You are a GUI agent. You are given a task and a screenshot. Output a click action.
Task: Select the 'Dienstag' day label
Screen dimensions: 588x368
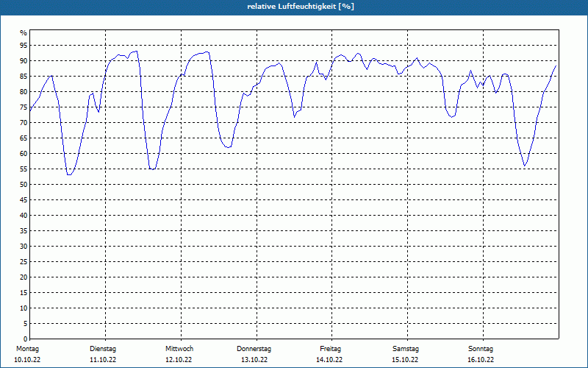[103, 349]
